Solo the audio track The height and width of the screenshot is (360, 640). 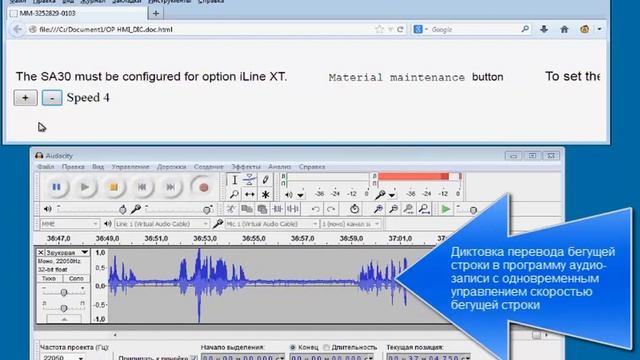click(76, 278)
